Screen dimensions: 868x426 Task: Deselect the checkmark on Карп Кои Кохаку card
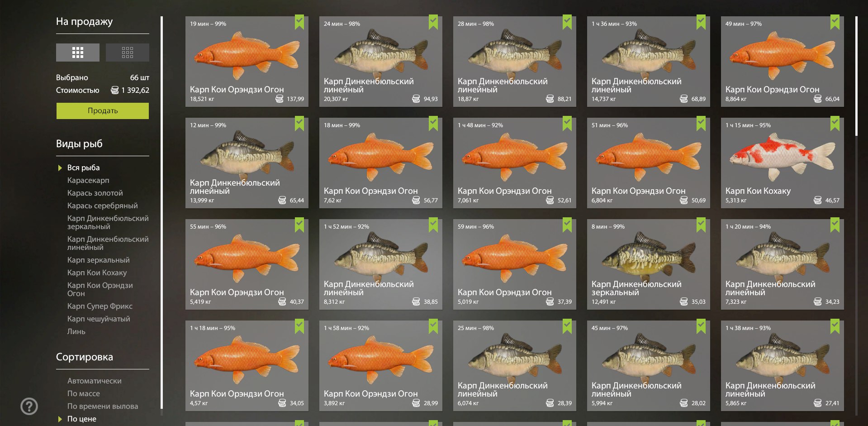[x=835, y=123]
